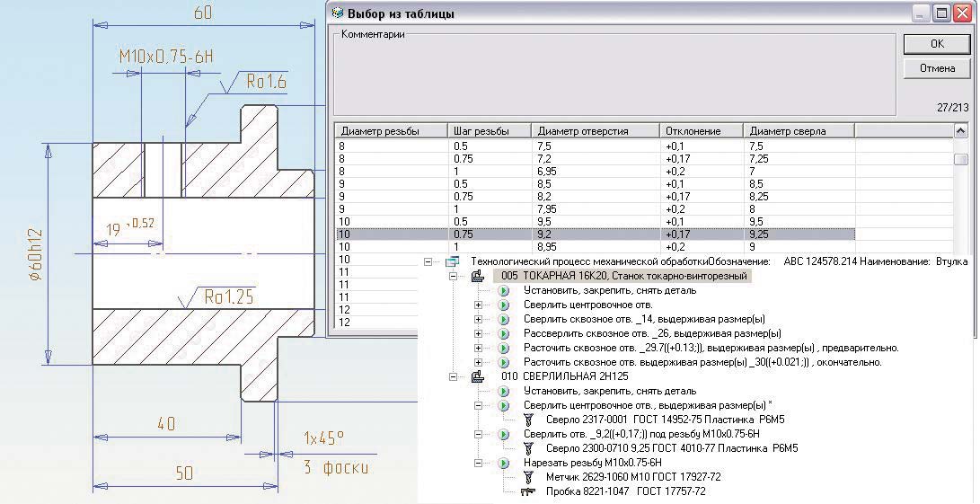Collapse operation 010 СВЕРЛИЛЬНАЯ node
980x504 pixels.
453,377
